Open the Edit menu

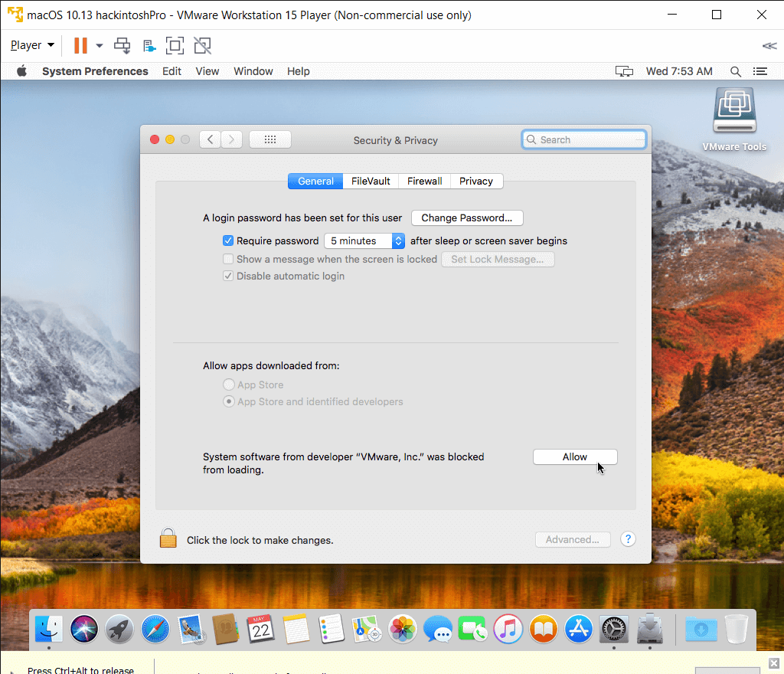coord(171,71)
